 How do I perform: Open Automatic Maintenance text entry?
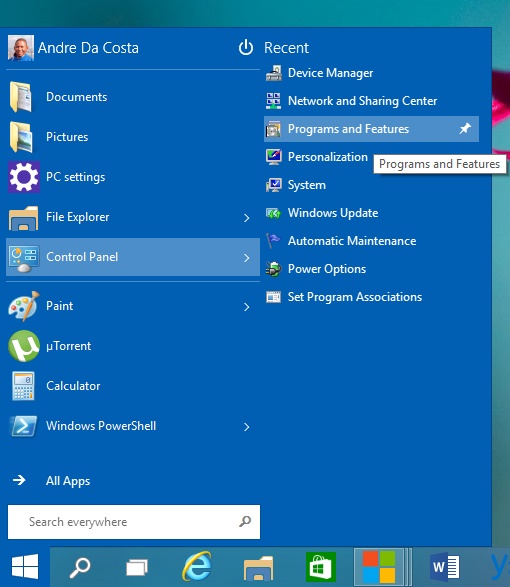click(352, 241)
